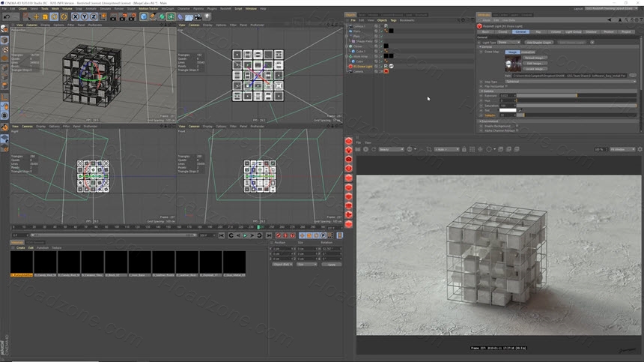
Task: Collapse the Plain effector hierarchy
Action: [347, 36]
